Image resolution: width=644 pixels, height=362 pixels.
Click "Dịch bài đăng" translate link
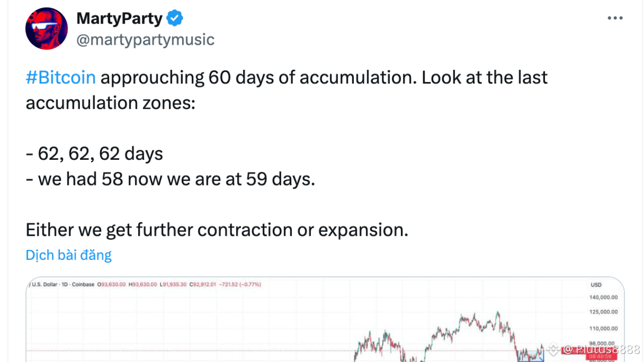[x=68, y=255]
